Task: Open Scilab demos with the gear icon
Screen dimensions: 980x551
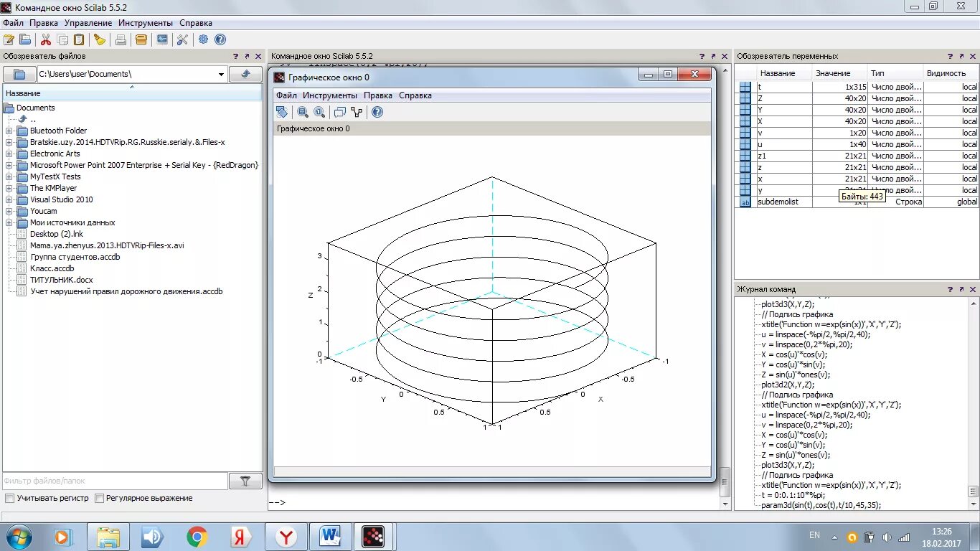Action: pyautogui.click(x=204, y=39)
